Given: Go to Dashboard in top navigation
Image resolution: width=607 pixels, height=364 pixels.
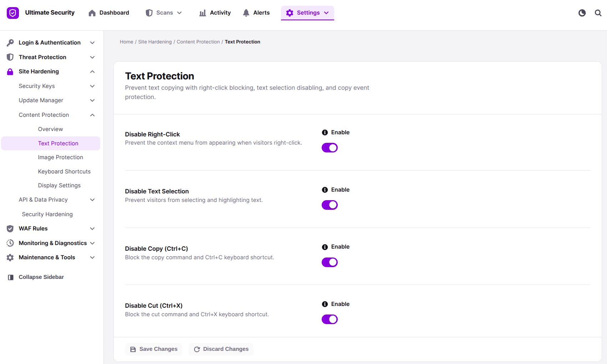Looking at the screenshot, I should coord(109,13).
